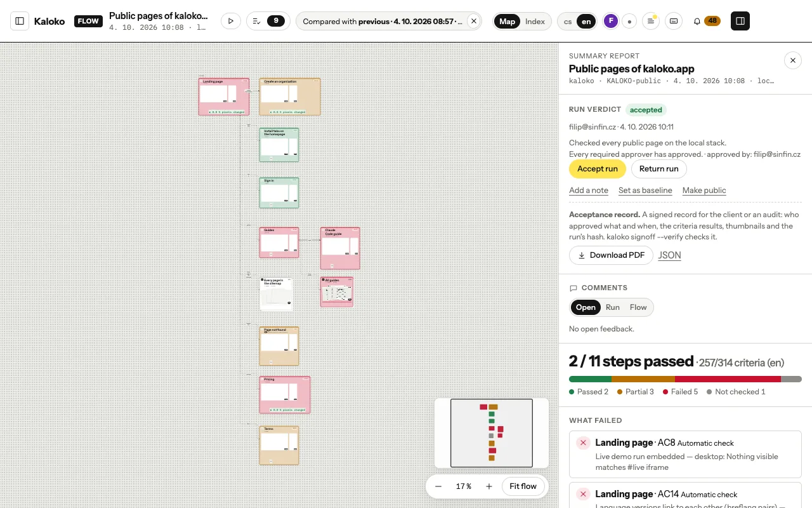Open the keyboard shortcuts icon
Viewport: 812px width, 508px height.
[674, 21]
